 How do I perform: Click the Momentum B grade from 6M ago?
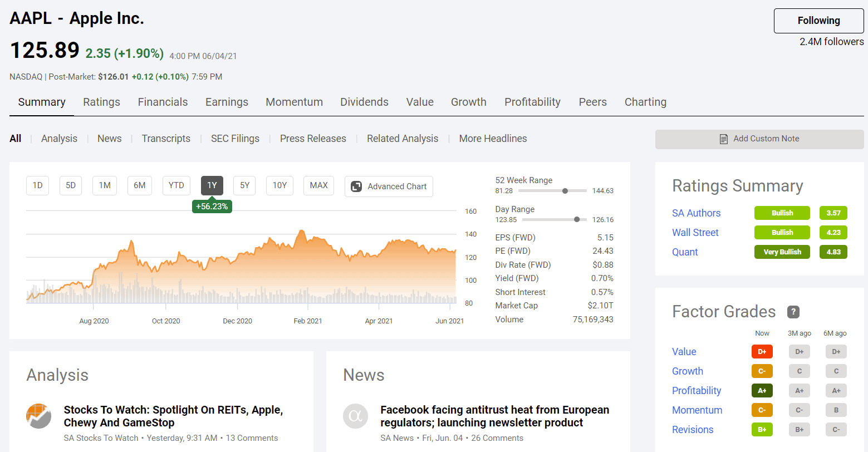tap(836, 410)
